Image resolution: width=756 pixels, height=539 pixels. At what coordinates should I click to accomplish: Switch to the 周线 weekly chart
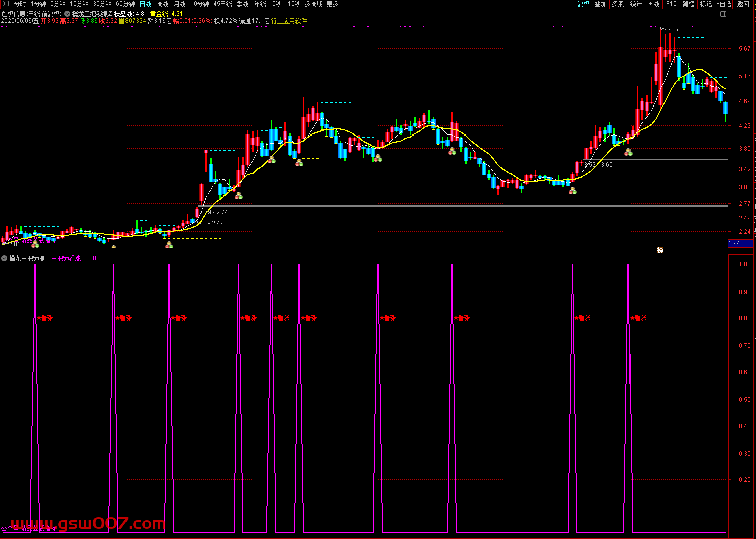pyautogui.click(x=163, y=4)
